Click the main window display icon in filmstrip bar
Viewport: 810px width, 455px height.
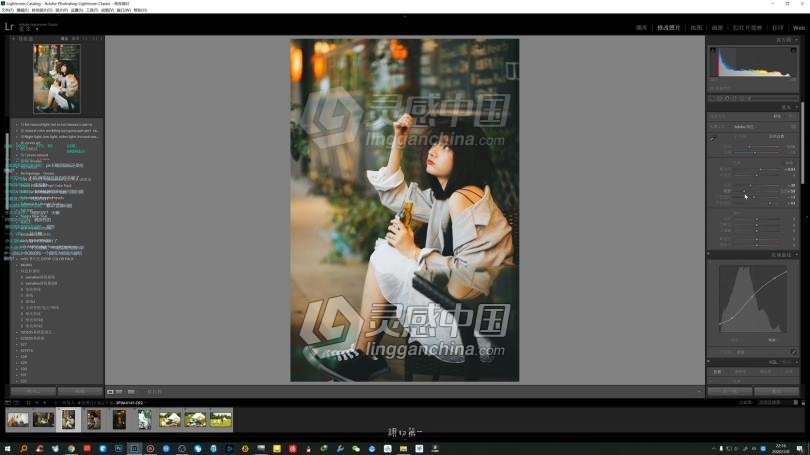(x=7, y=403)
